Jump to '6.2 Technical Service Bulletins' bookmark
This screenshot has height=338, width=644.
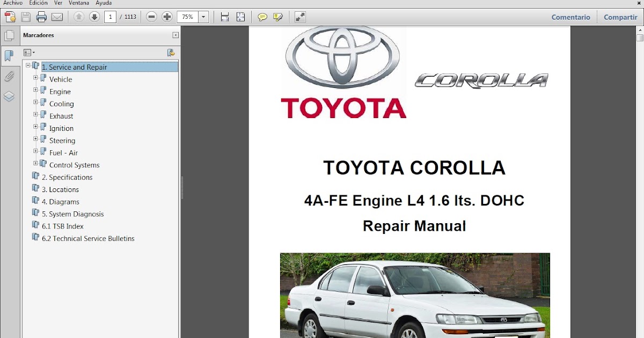tap(88, 238)
